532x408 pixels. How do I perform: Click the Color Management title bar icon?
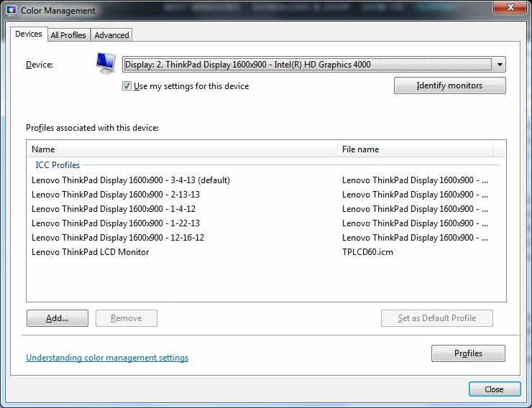point(12,10)
